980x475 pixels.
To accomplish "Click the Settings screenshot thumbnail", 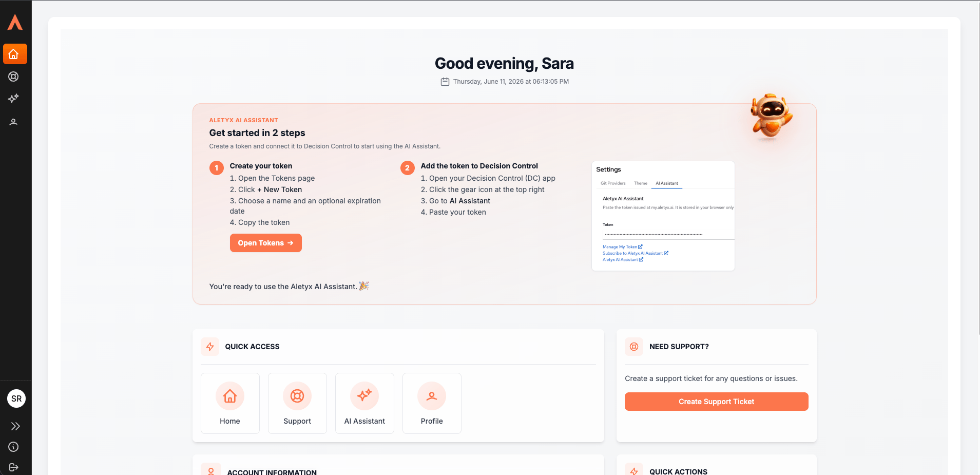I will point(663,216).
